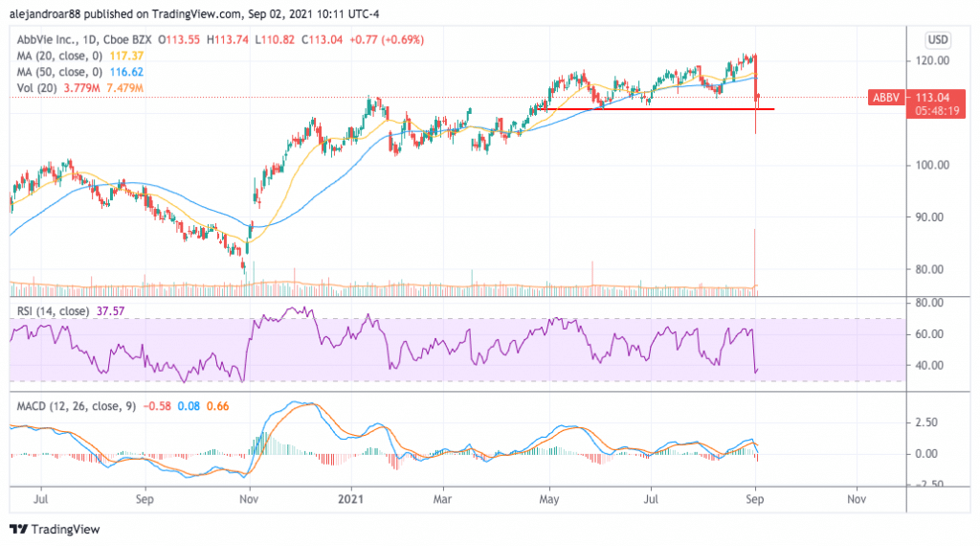Click the ABBV price tag label
The width and height of the screenshot is (980, 546).
885,97
